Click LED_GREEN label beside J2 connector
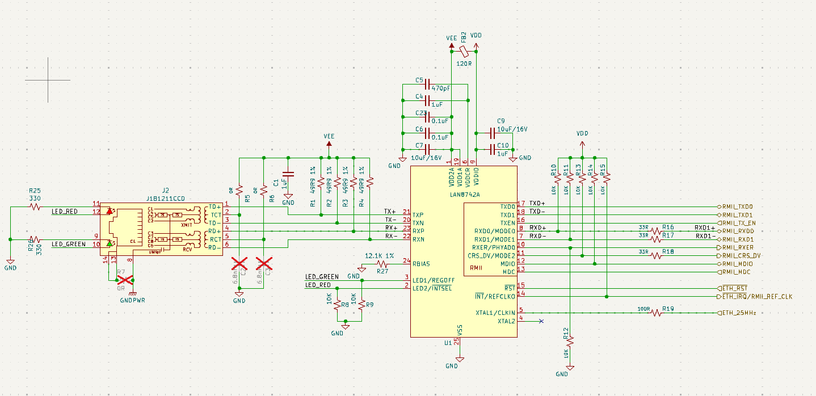 pyautogui.click(x=68, y=244)
